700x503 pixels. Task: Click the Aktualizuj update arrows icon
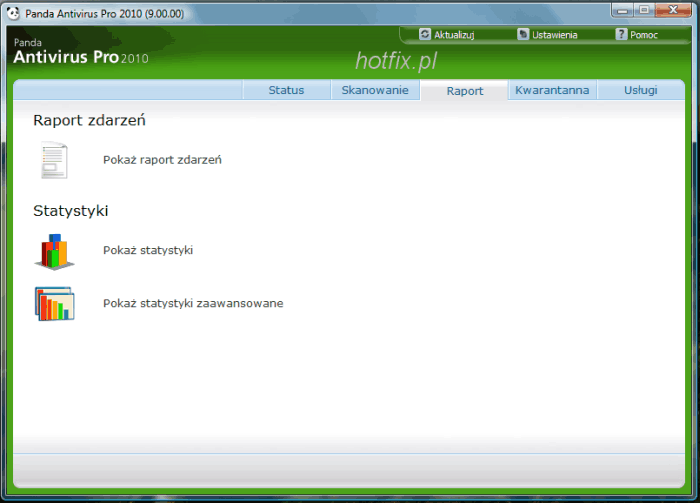click(x=425, y=34)
